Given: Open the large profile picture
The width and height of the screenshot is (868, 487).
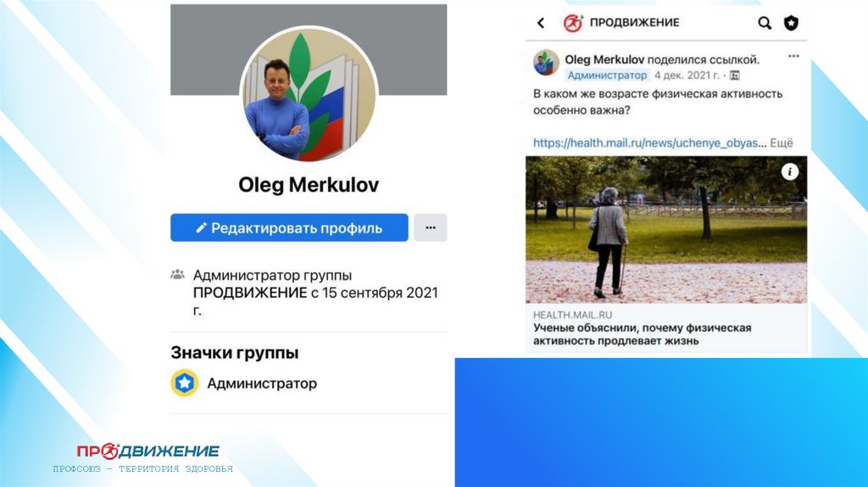Looking at the screenshot, I should pos(309,94).
